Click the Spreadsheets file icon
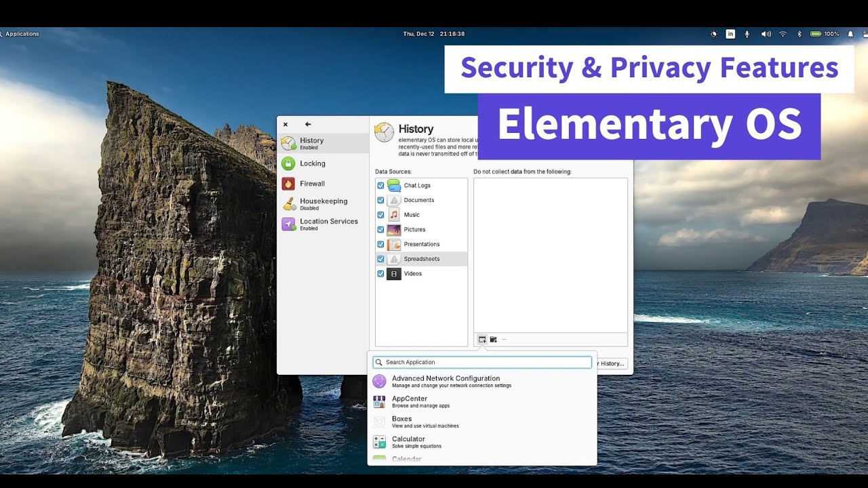The image size is (868, 488). pos(394,259)
